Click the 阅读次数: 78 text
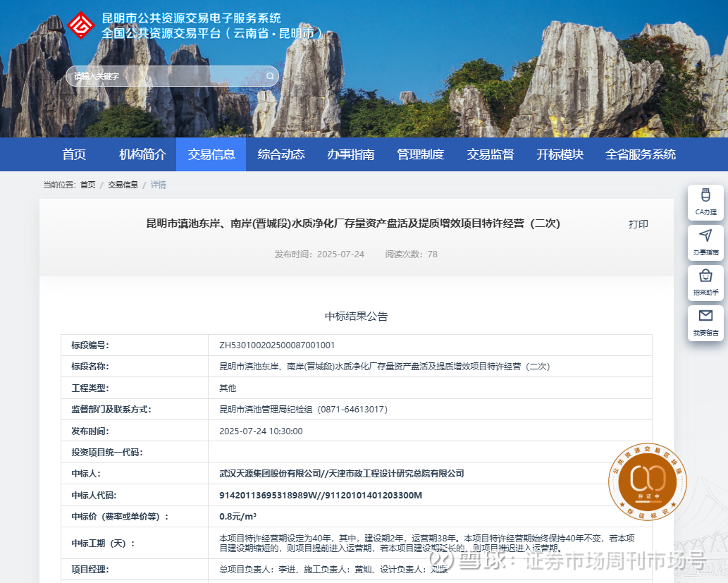Screen dimensions: 728x583 point(411,254)
